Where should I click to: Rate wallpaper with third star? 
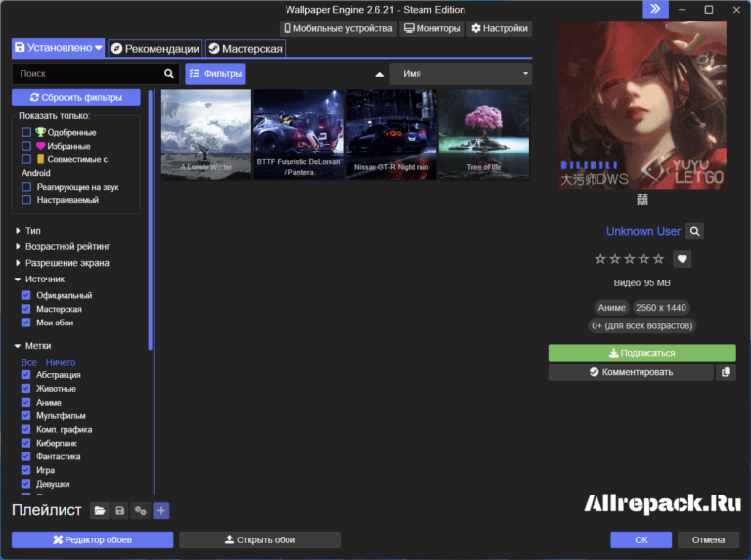tap(630, 259)
